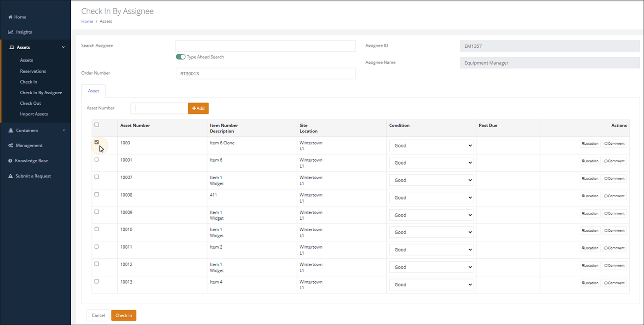Open Condition dropdown for asset 10007
644x325 pixels.
point(431,180)
